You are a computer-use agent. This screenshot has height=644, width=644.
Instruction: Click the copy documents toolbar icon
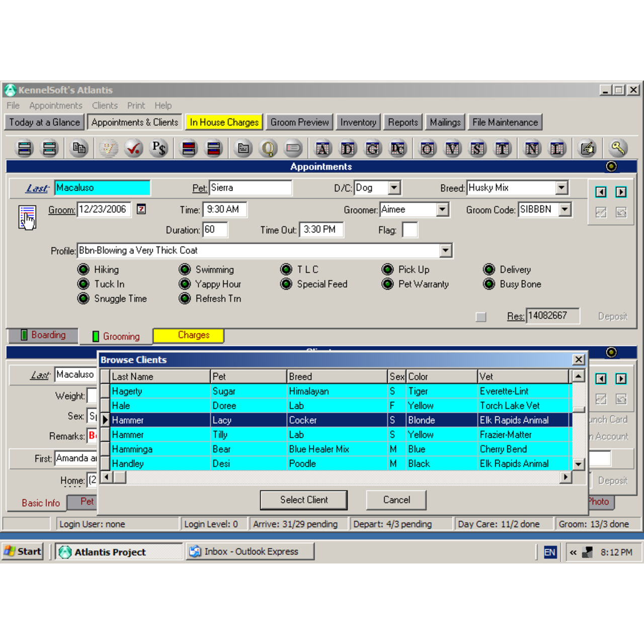point(79,148)
